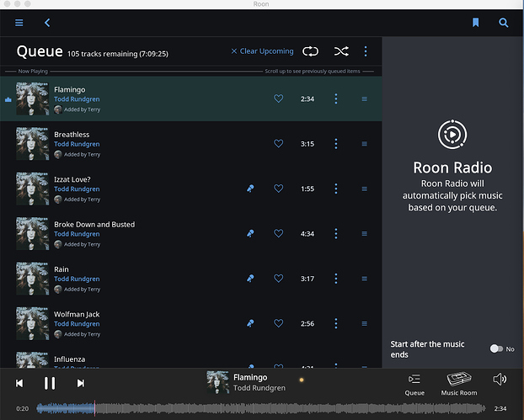Image resolution: width=524 pixels, height=420 pixels.
Task: Open the queue header three-dot menu
Action: coord(366,51)
